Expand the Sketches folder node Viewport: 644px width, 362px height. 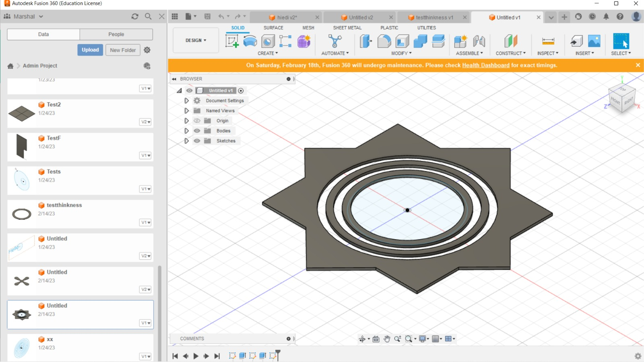click(x=186, y=141)
